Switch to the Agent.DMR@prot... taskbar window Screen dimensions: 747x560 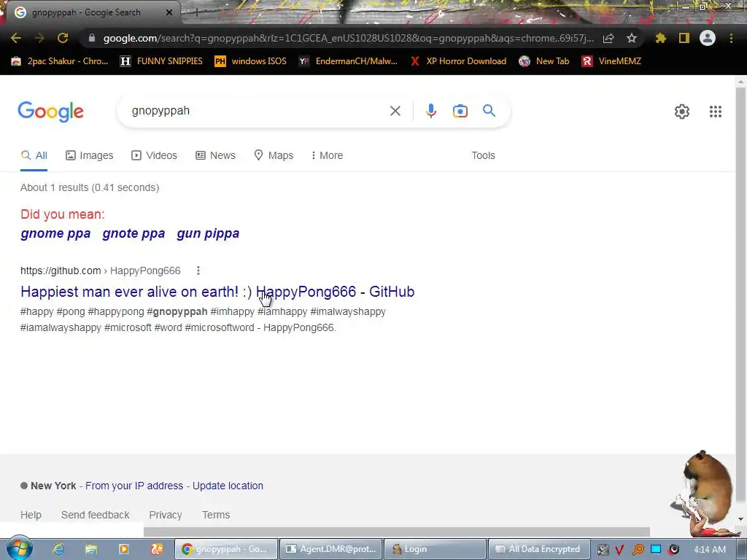(330, 549)
